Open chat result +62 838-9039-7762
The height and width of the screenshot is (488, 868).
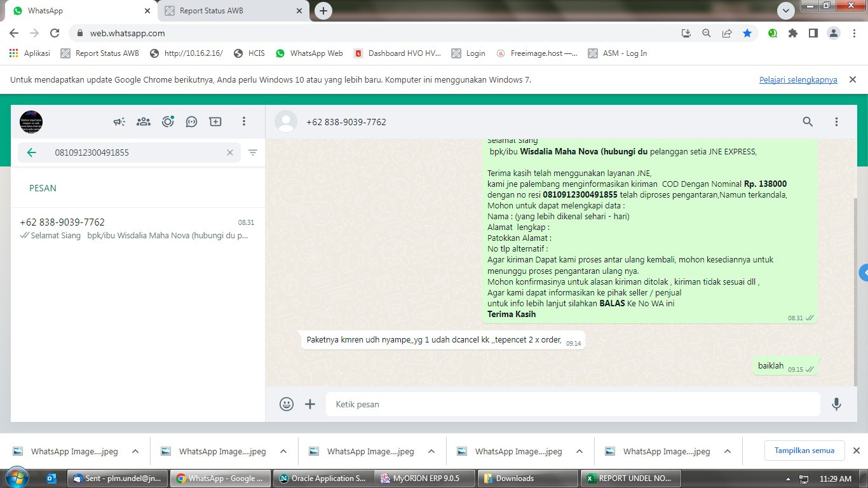138,229
